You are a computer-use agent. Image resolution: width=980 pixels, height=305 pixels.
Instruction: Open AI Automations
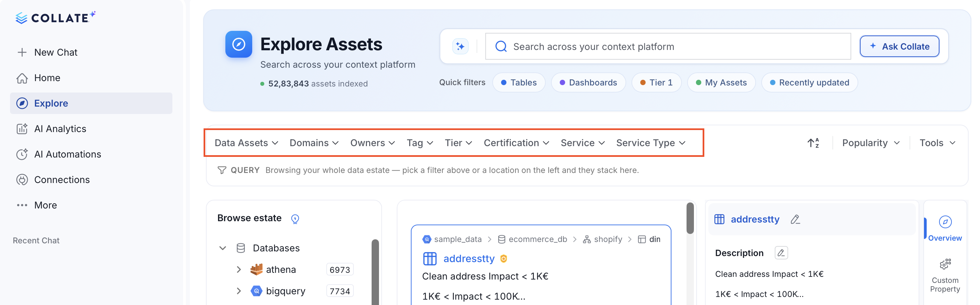[91, 155]
